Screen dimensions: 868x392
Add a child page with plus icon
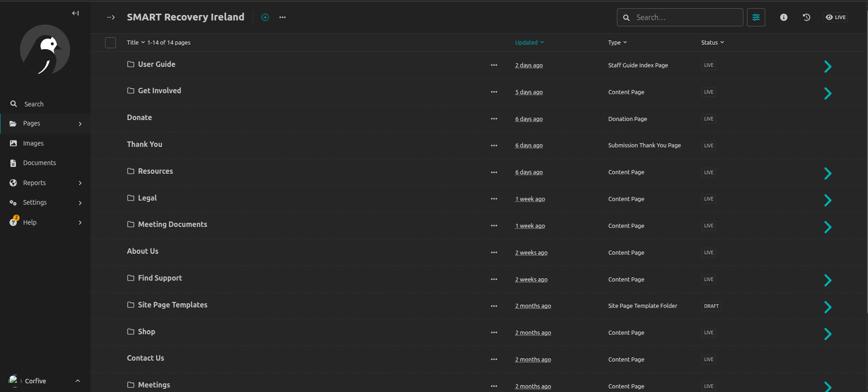pos(265,17)
